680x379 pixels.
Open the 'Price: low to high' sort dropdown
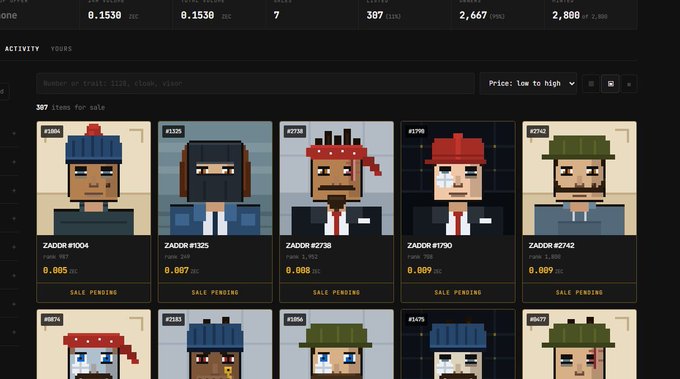[528, 83]
